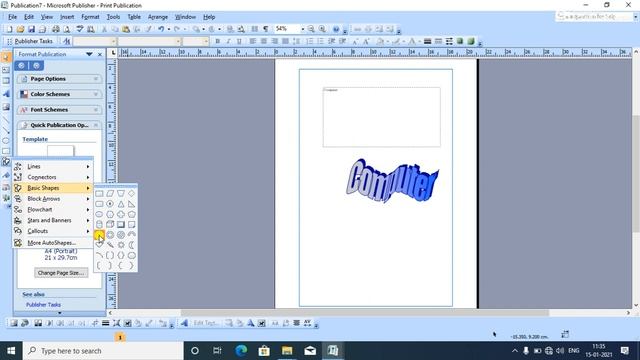This screenshot has height=360, width=640.
Task: Select the parallelogram shape in Basic Shapes
Action: 110,193
